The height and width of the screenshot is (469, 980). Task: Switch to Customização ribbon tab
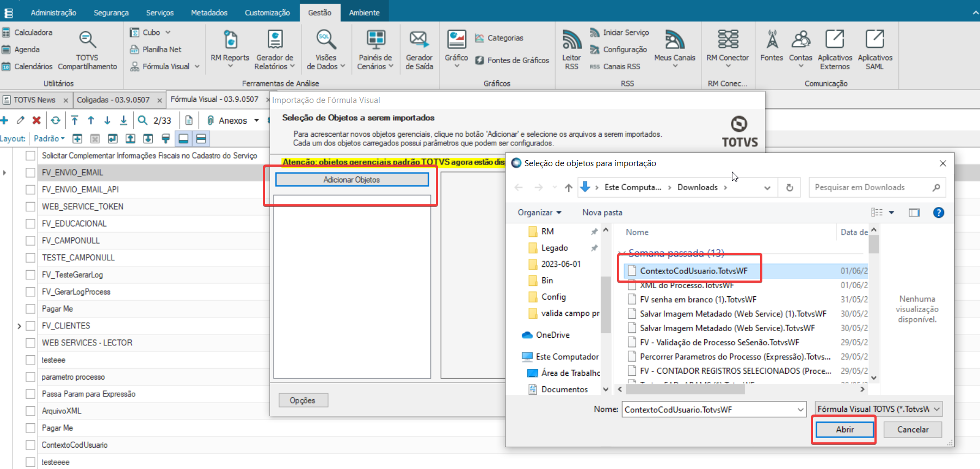point(267,13)
